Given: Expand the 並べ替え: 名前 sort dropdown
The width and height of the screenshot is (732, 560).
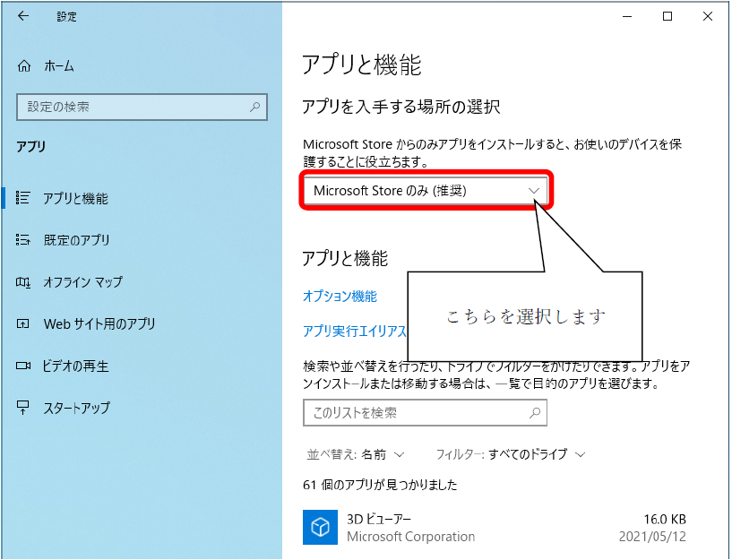Looking at the screenshot, I should click(x=356, y=454).
